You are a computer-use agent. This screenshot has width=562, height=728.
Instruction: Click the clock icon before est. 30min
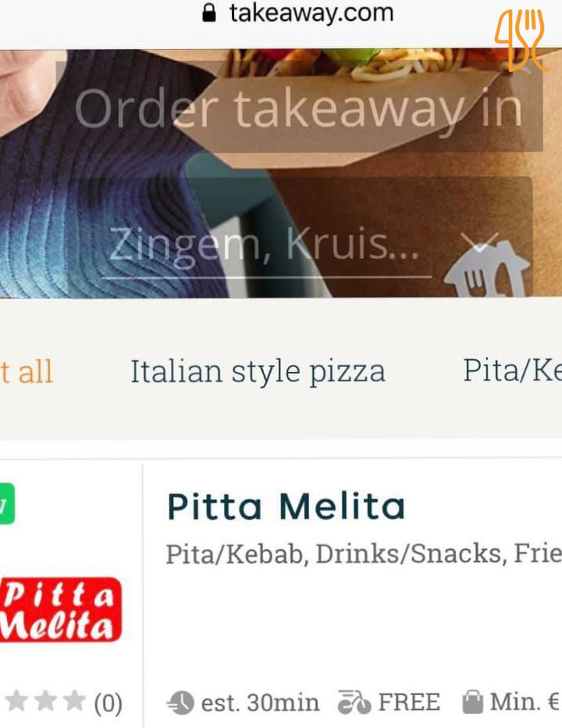pyautogui.click(x=180, y=702)
